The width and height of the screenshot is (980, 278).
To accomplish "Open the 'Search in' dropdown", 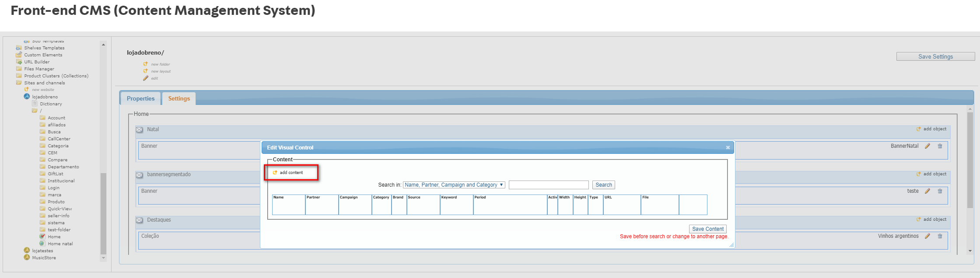I will (x=454, y=185).
